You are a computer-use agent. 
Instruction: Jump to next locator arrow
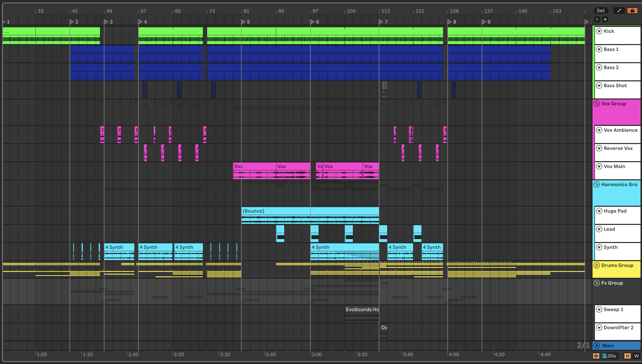coord(605,19)
